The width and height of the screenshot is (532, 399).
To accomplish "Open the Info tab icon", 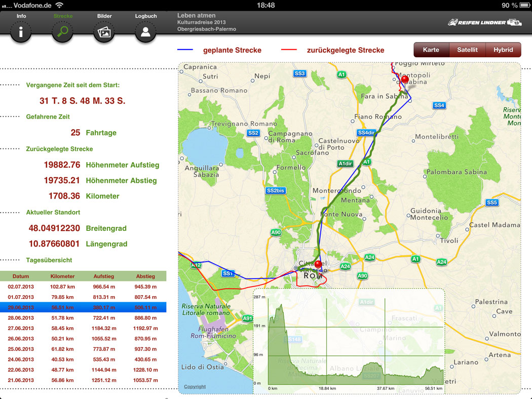I will tap(21, 32).
